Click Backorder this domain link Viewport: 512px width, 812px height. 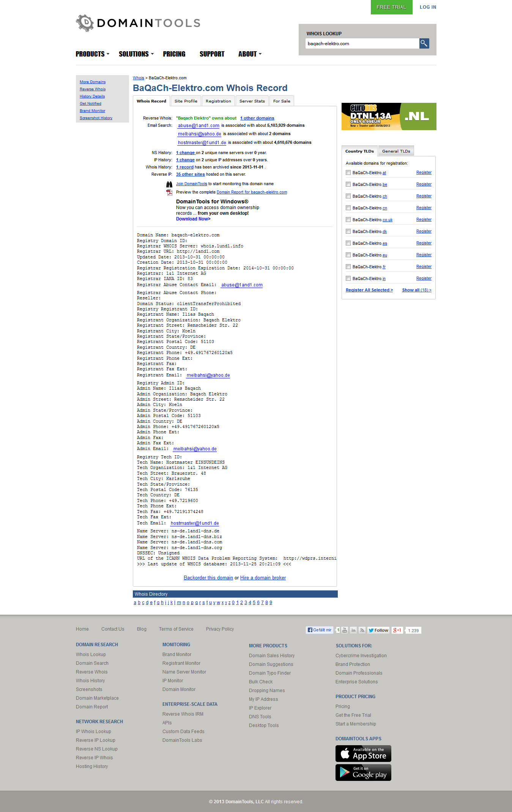[208, 578]
